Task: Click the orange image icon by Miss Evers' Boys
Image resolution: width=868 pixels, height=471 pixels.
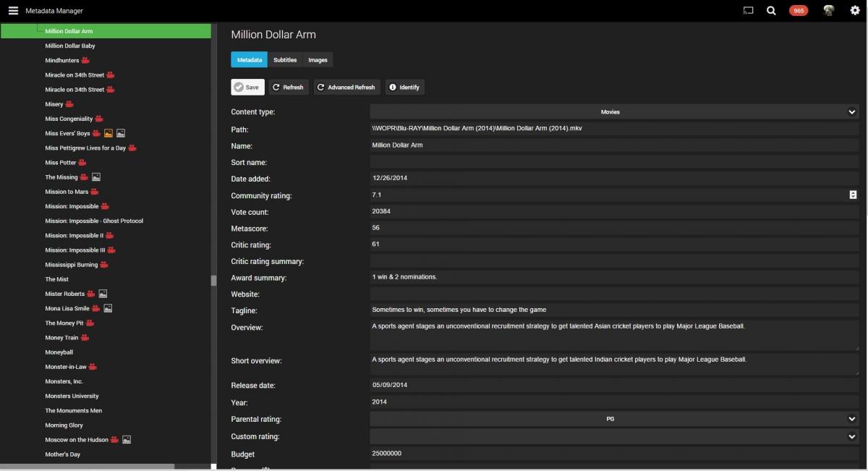Action: tap(109, 133)
